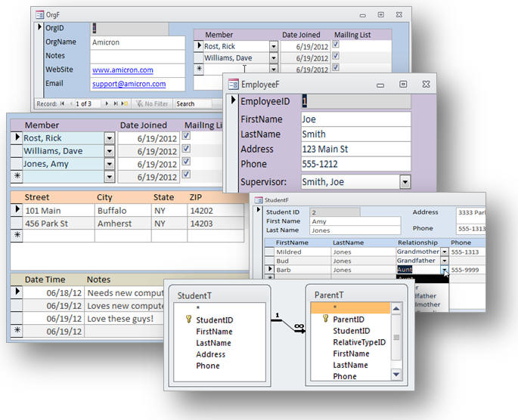Open the www.amicron.com website link
Screen dimensions: 518x420
(123, 69)
